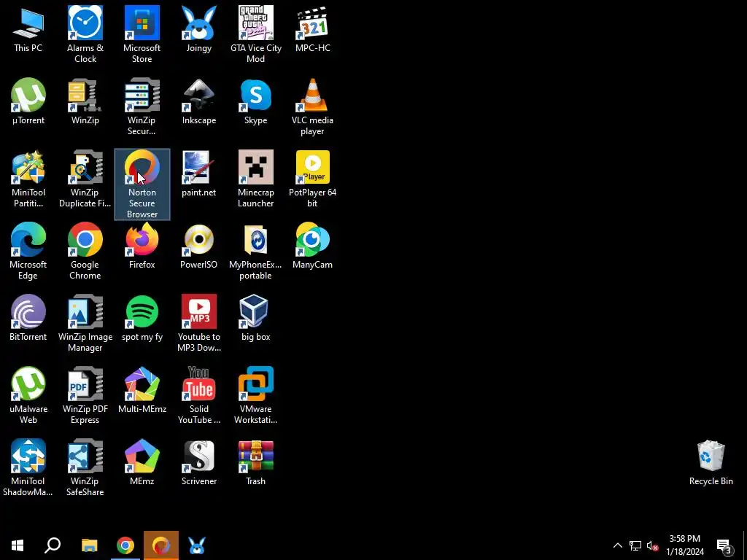Switch to Norton Secure Browser in taskbar

pyautogui.click(x=161, y=545)
